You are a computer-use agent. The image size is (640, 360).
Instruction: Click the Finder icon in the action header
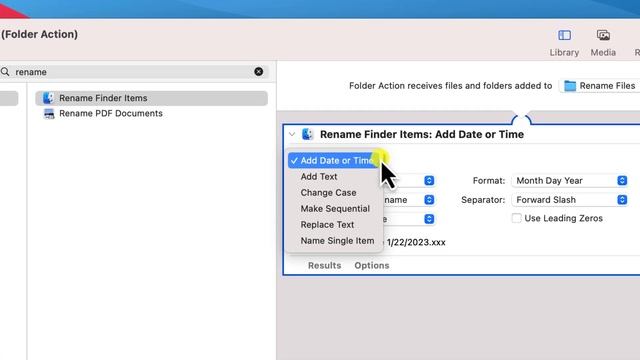click(307, 134)
